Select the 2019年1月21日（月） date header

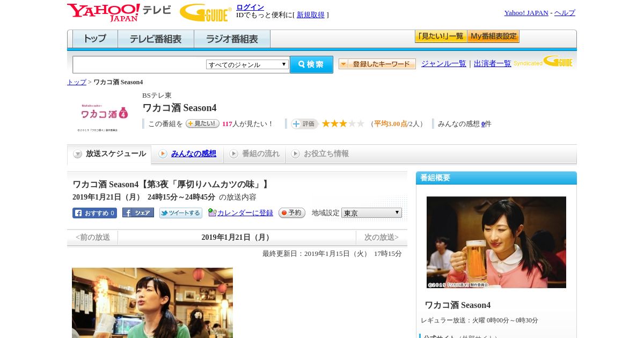(237, 237)
